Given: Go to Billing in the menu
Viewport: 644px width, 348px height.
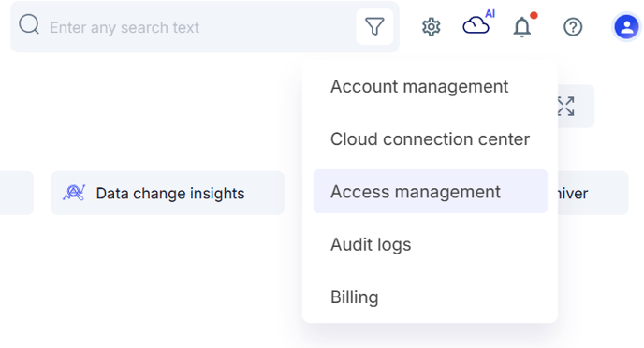Looking at the screenshot, I should 430,297.
